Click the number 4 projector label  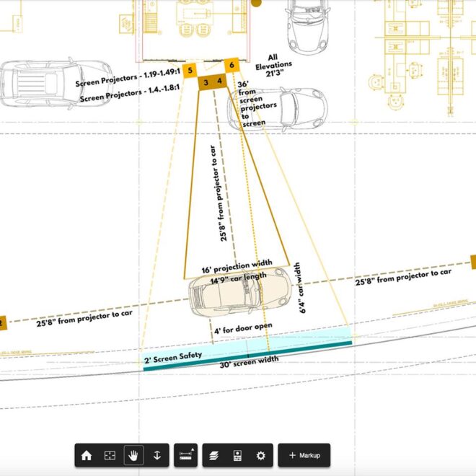tap(219, 81)
